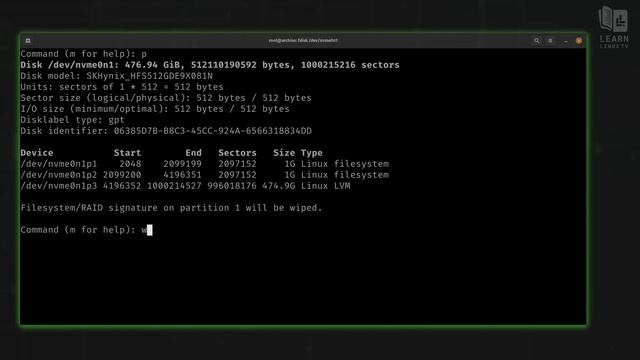The image size is (640, 360).
Task: Click '/dev/nvme0n1p2' device name
Action: pos(59,175)
